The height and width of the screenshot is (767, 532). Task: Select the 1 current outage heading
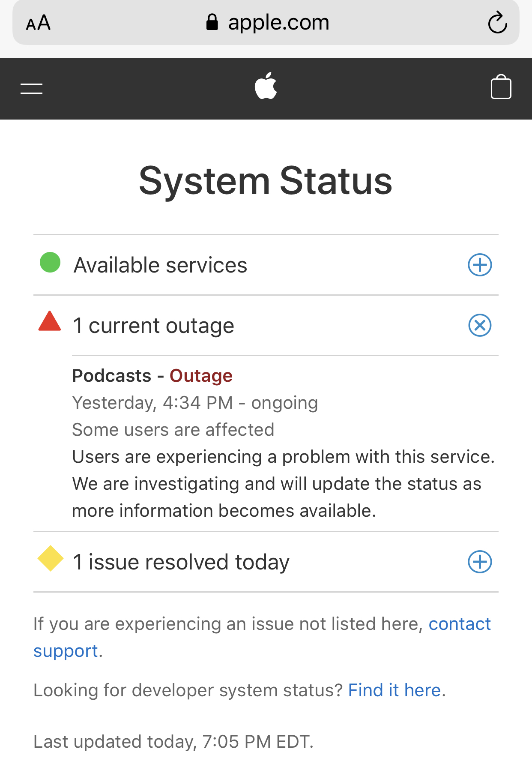(x=154, y=326)
